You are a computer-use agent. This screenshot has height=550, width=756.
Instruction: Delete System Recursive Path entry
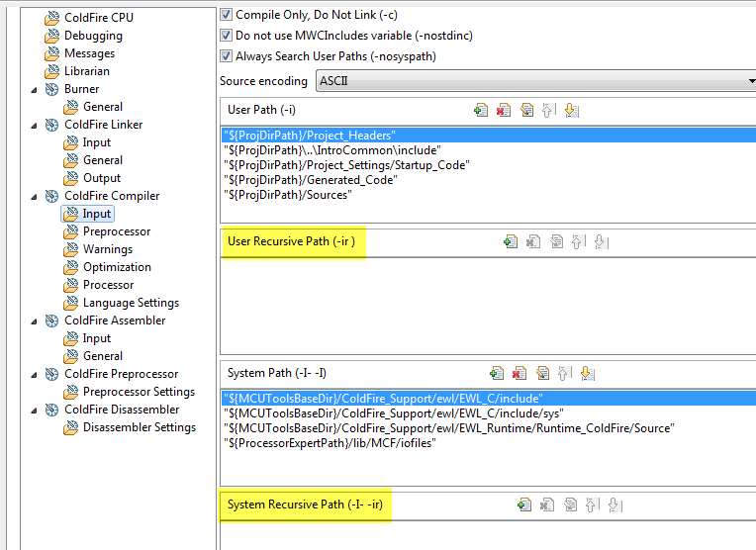[x=547, y=504]
